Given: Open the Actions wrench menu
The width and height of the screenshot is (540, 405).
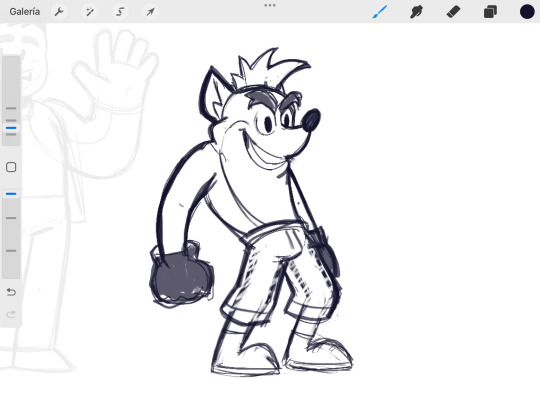Looking at the screenshot, I should [59, 12].
